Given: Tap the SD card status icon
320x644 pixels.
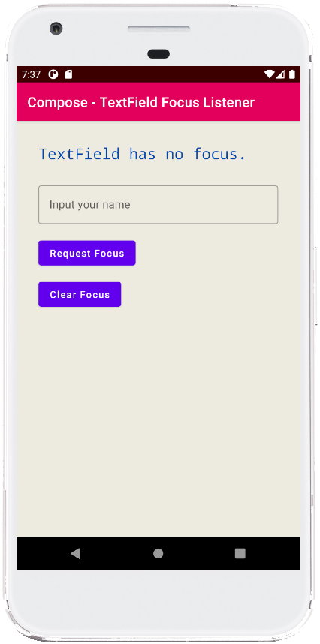Looking at the screenshot, I should pos(68,74).
